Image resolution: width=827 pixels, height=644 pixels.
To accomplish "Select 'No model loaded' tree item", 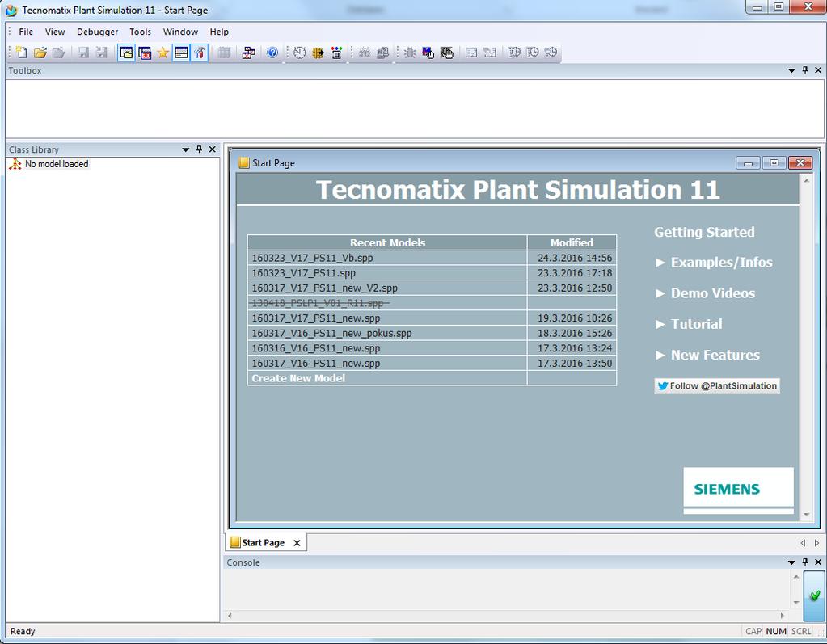I will 57,164.
